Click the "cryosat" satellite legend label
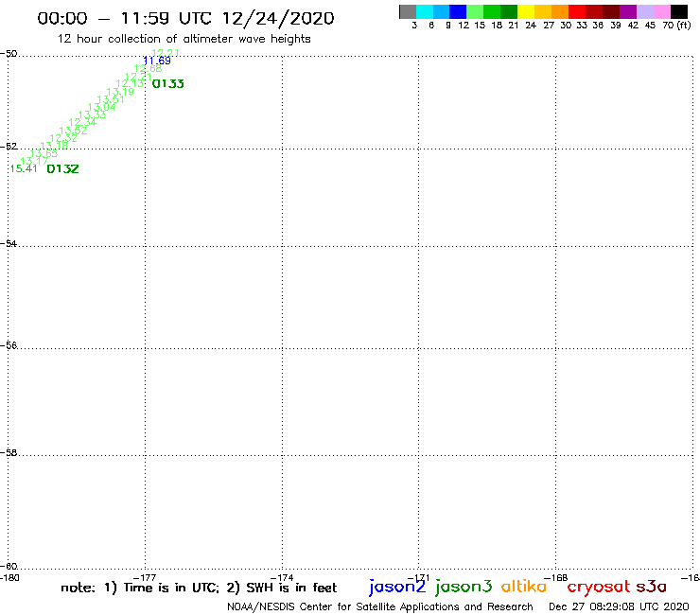700x615 pixels. (x=599, y=587)
